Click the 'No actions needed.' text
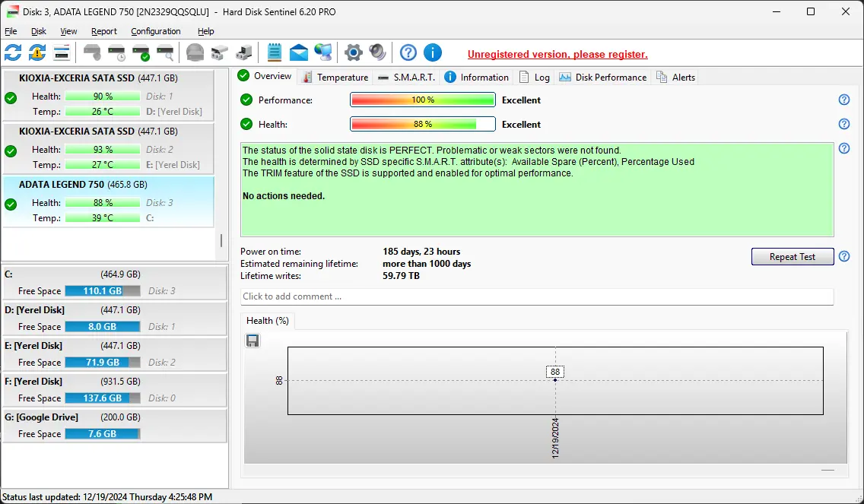This screenshot has width=864, height=504. pyautogui.click(x=284, y=195)
